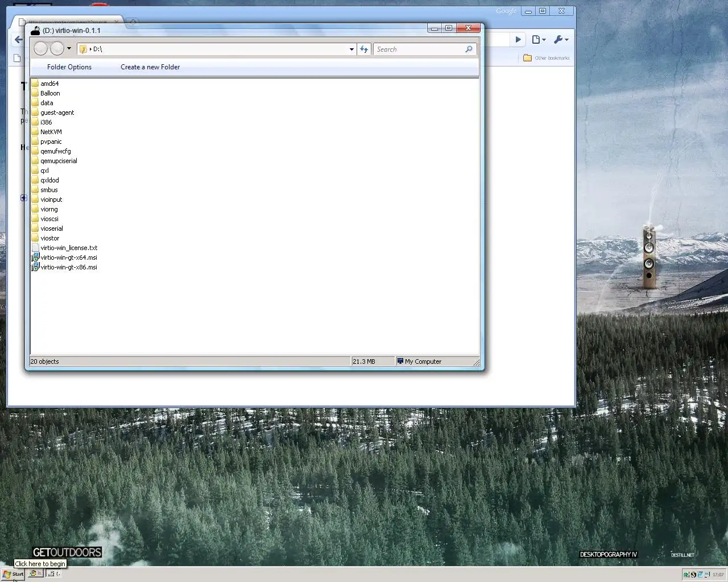
Task: Select the data folder icon
Action: 35,103
